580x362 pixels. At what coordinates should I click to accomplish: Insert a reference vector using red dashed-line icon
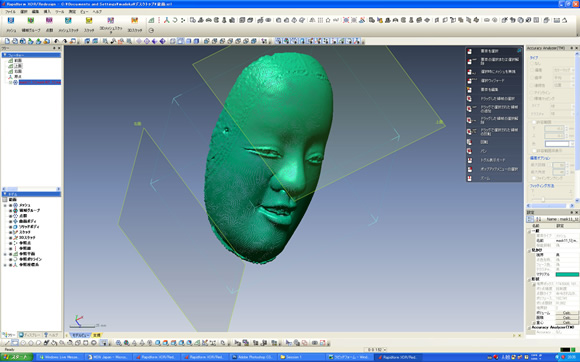click(159, 20)
